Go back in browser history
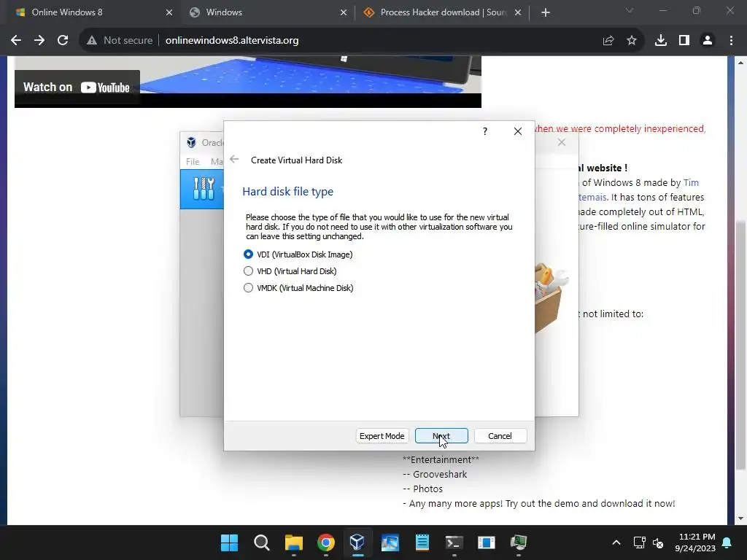Viewport: 747px width, 560px height. pos(16,41)
